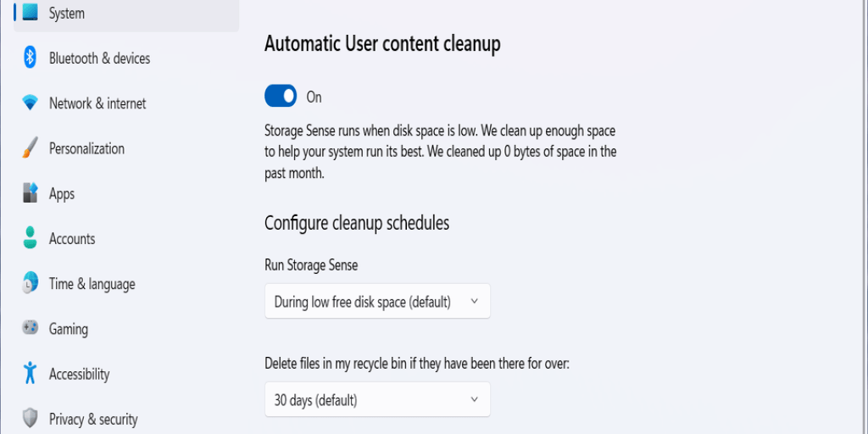Click the System monitor icon
Screen dimensions: 868x434
pyautogui.click(x=30, y=12)
